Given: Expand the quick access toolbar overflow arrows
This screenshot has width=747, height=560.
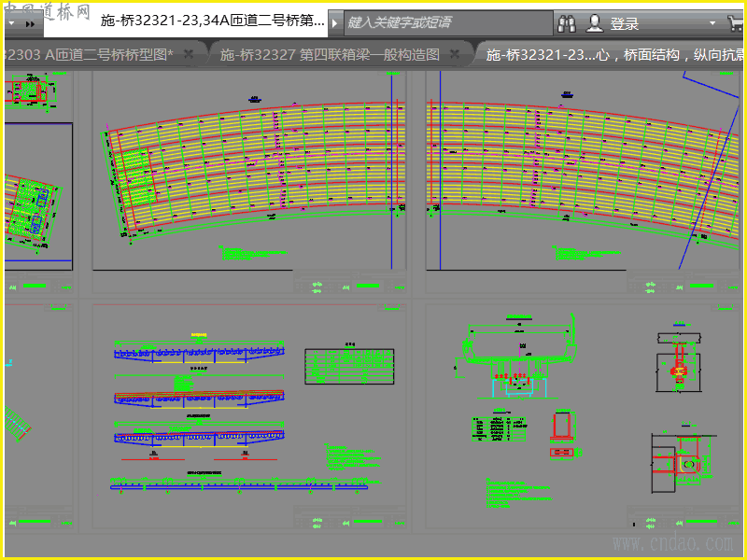Looking at the screenshot, I should (x=30, y=24).
